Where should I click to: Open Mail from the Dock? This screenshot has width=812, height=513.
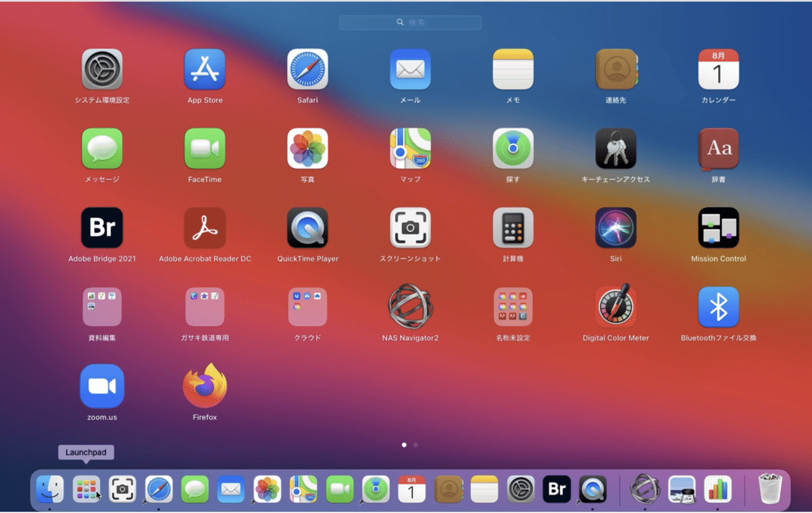pyautogui.click(x=231, y=489)
